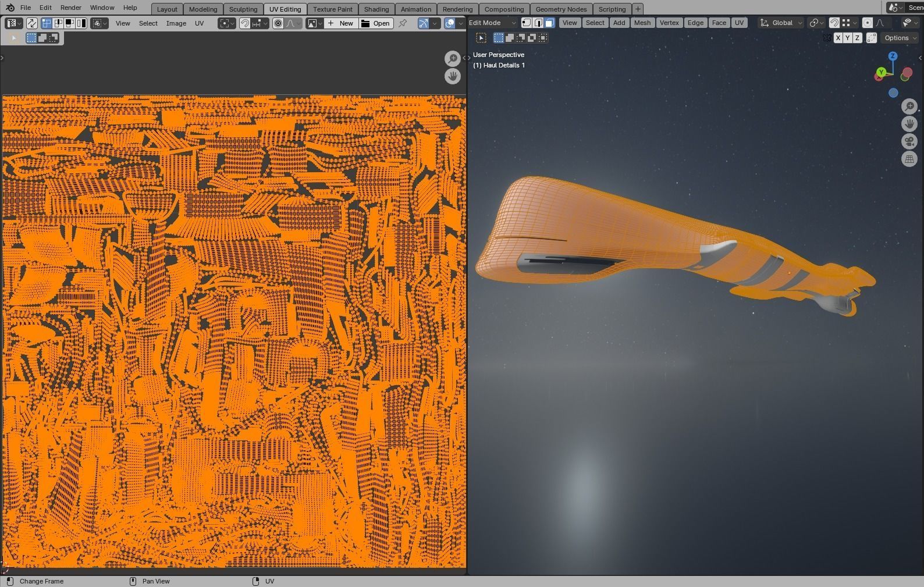This screenshot has width=924, height=587.
Task: Choose Extend selection mode in 3D viewport
Action: [x=510, y=38]
